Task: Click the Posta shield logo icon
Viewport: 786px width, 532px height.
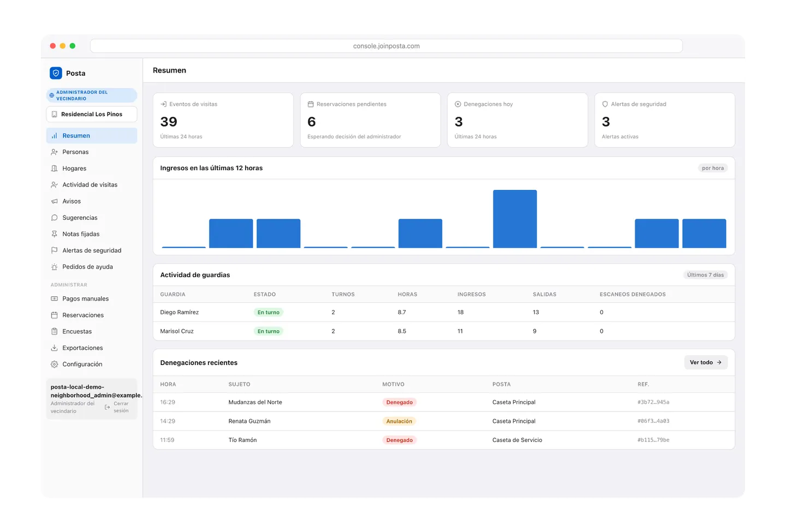Action: click(56, 73)
